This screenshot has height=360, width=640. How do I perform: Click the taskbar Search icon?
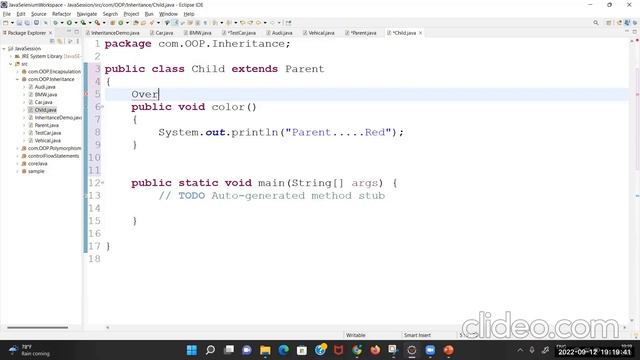[x=210, y=350]
